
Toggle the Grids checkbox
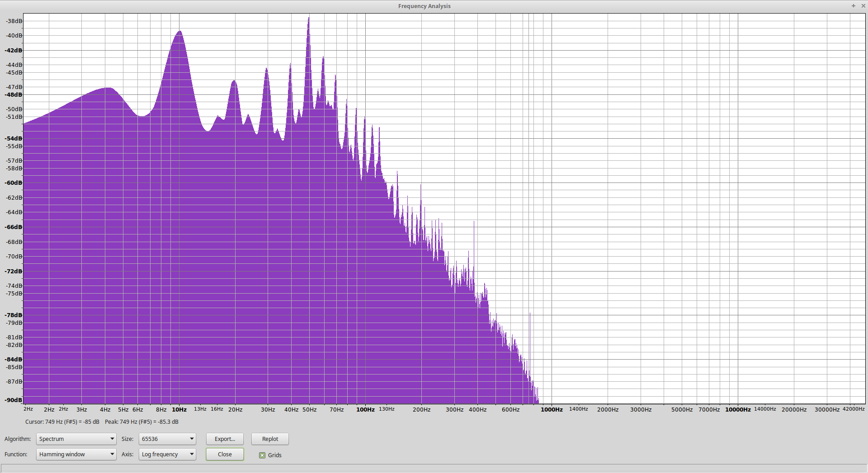click(x=262, y=455)
